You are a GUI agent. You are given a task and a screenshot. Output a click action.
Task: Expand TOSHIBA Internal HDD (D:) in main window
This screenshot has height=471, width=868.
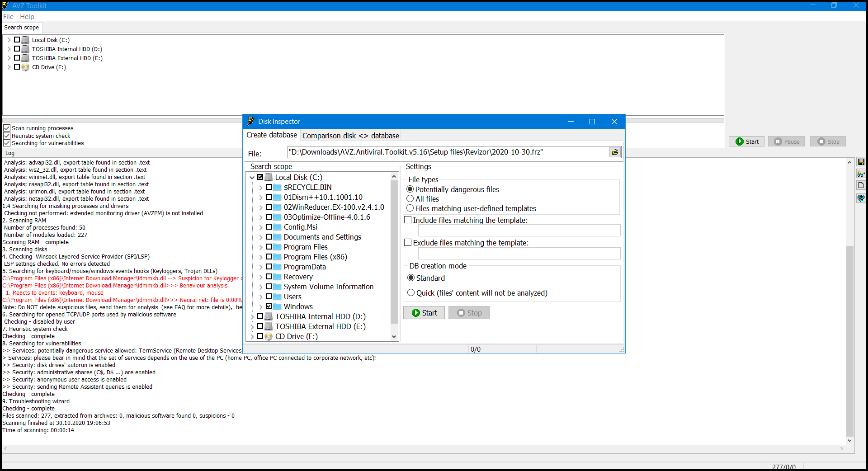[9, 49]
